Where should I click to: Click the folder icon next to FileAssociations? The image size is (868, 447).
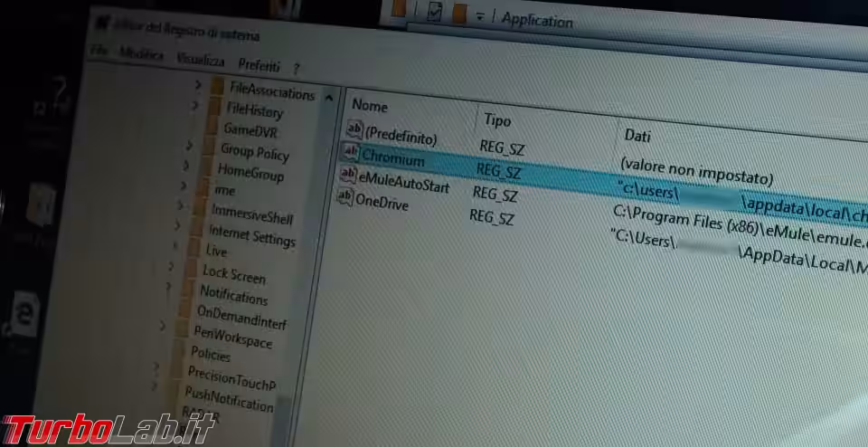click(x=218, y=87)
